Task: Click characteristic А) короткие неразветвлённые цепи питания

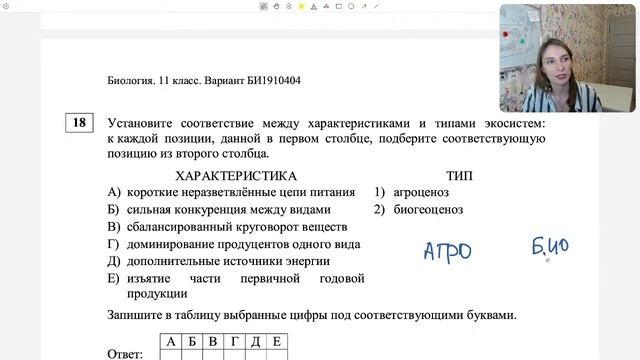Action: point(231,192)
